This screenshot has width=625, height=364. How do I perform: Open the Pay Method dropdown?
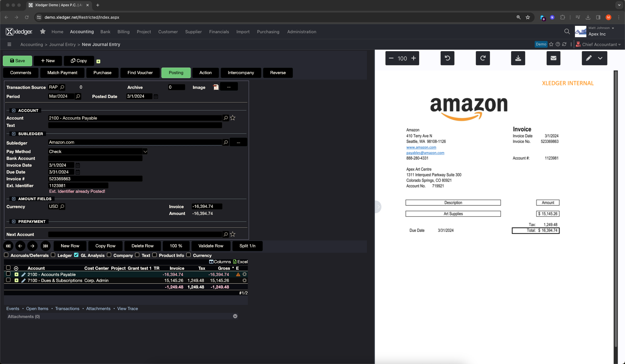tap(145, 152)
